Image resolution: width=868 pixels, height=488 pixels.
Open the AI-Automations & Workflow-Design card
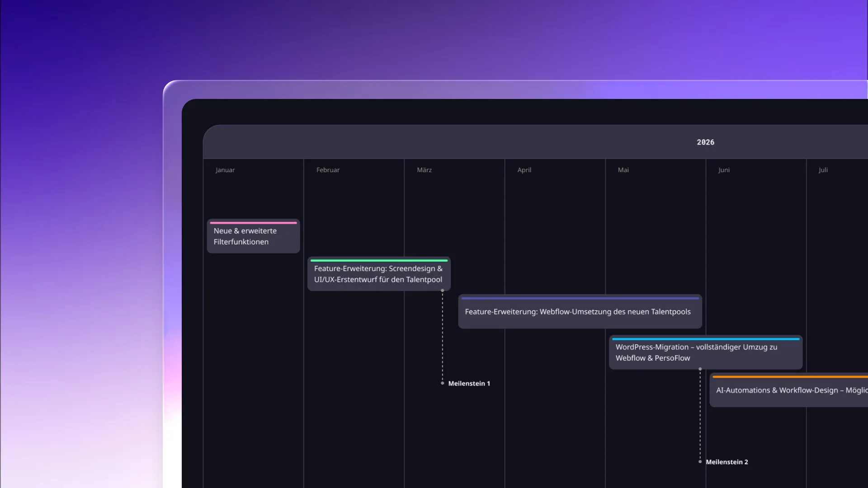[x=789, y=390]
